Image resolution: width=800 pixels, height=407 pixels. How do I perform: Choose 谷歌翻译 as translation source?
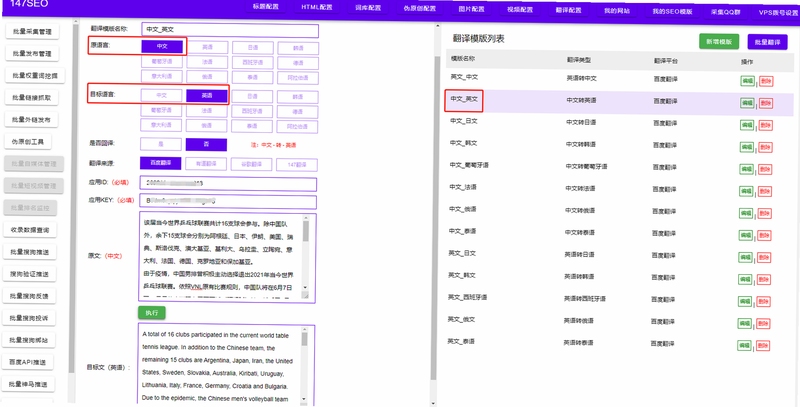click(x=251, y=165)
